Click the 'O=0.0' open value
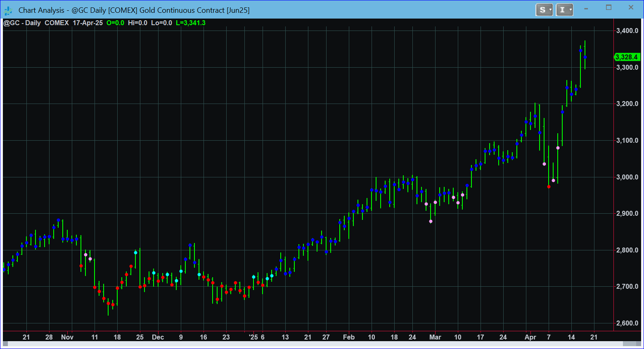Image resolution: width=644 pixels, height=349 pixels. click(115, 23)
